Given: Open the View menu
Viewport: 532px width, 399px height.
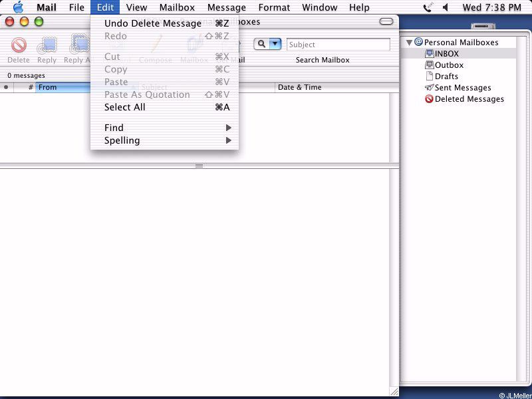Looking at the screenshot, I should (136, 7).
